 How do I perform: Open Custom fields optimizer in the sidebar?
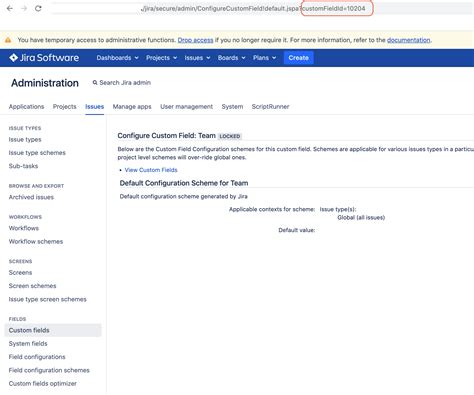pos(43,383)
